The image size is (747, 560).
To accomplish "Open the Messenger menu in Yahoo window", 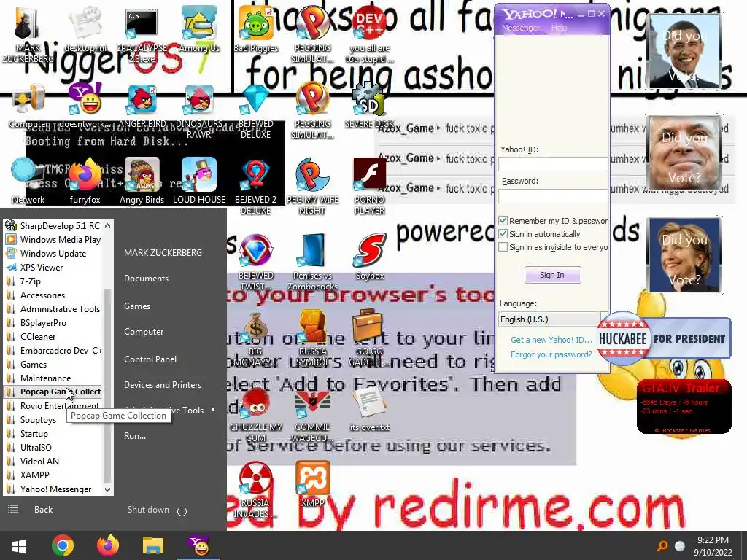I will (x=520, y=28).
